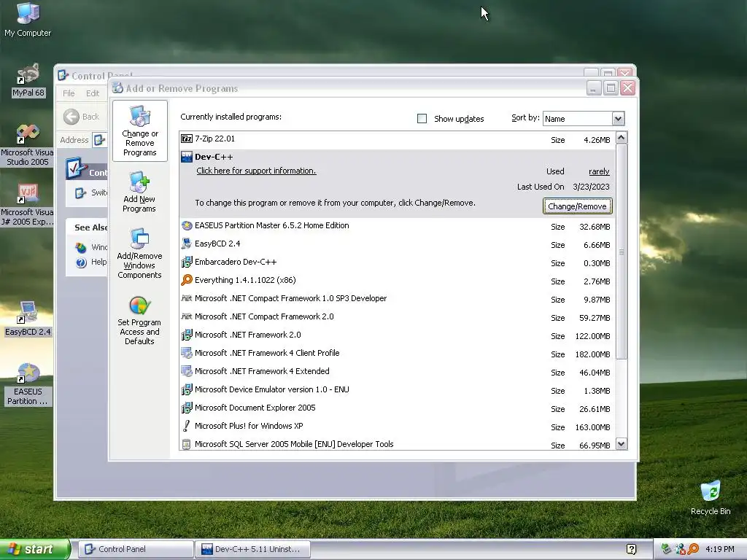Click the Dev-C++ program icon

tap(187, 157)
